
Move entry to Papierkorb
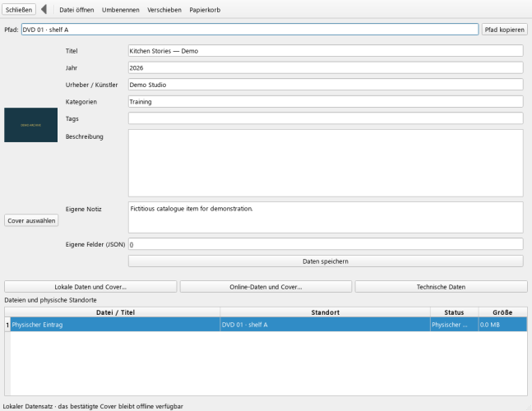click(x=205, y=10)
